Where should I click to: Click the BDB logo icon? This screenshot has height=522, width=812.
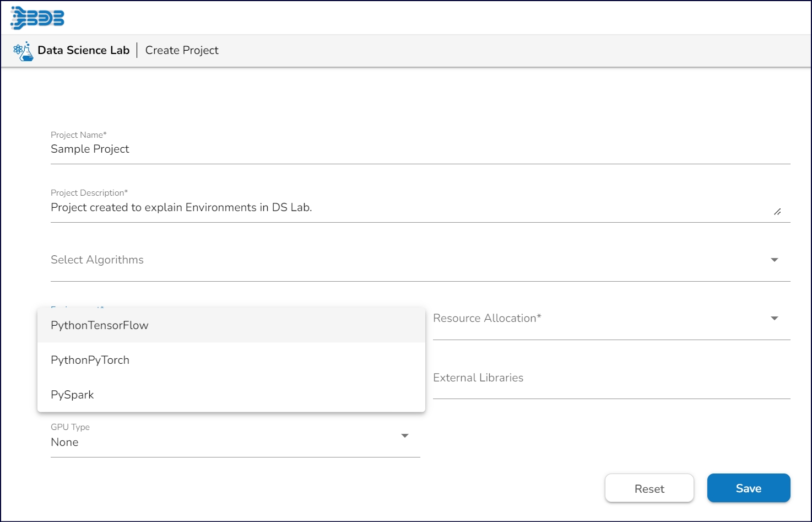37,18
